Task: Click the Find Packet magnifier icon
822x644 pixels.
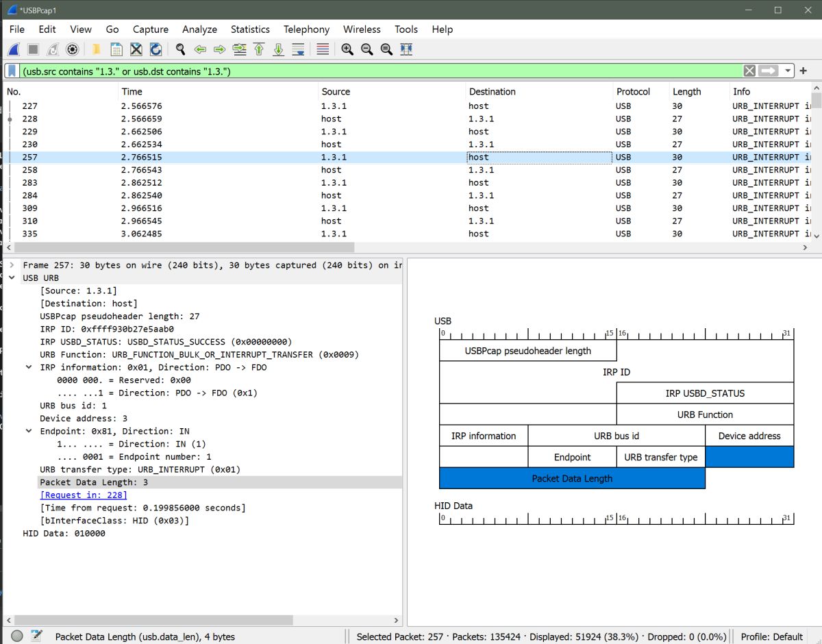Action: click(180, 49)
